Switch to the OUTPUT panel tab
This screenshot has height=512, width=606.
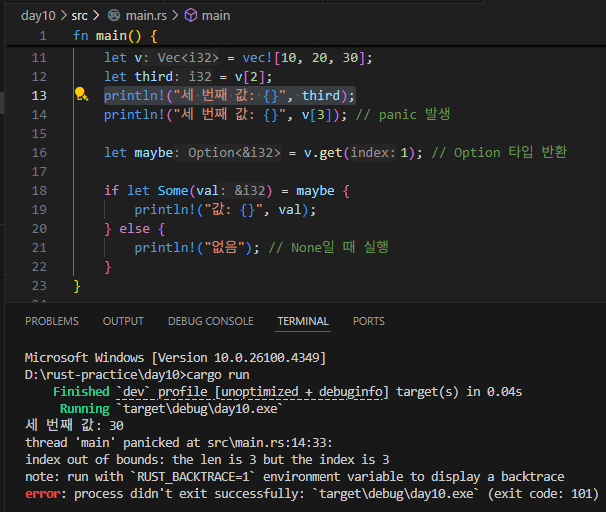click(123, 321)
